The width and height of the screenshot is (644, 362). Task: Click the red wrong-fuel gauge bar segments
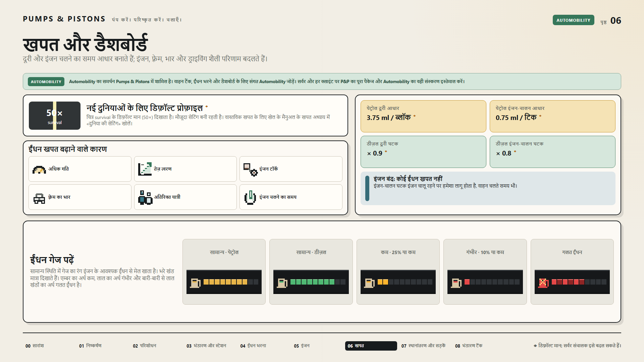568,282
